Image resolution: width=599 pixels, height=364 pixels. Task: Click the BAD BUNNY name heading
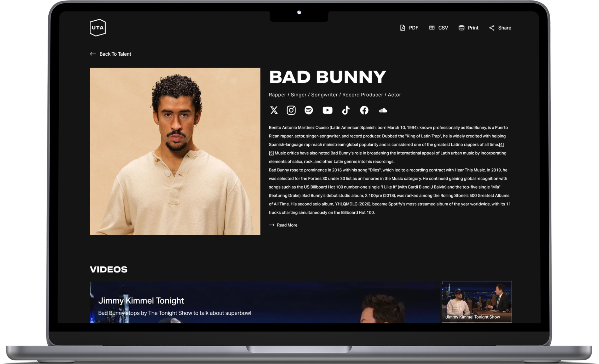(x=328, y=77)
